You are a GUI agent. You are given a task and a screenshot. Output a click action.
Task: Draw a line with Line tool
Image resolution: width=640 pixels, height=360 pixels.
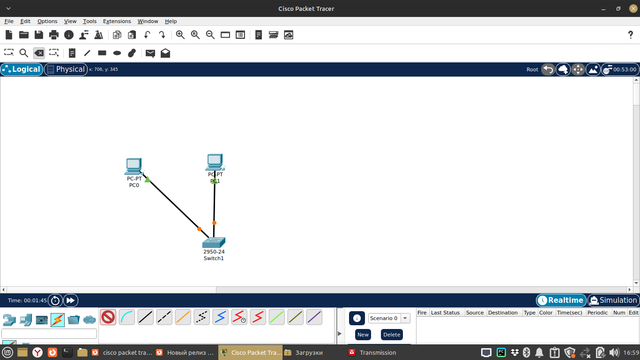87,53
